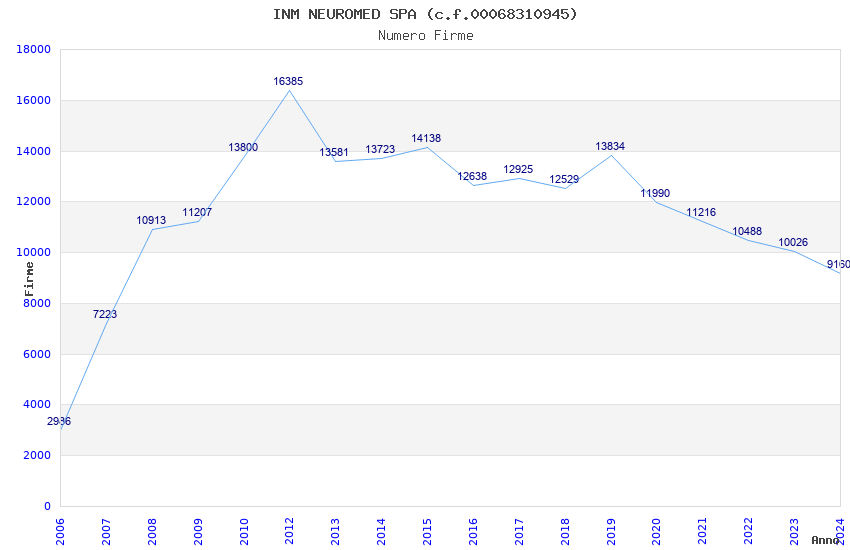Click the x-axis year 2009

[198, 531]
